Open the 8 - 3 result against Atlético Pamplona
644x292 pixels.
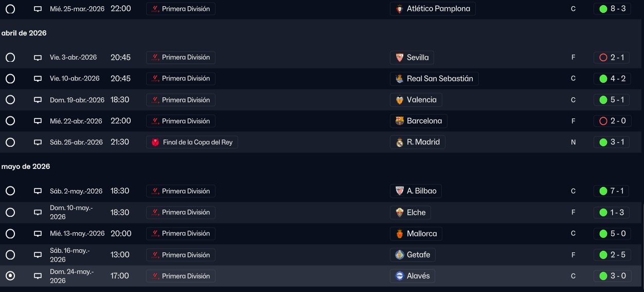[x=617, y=9]
